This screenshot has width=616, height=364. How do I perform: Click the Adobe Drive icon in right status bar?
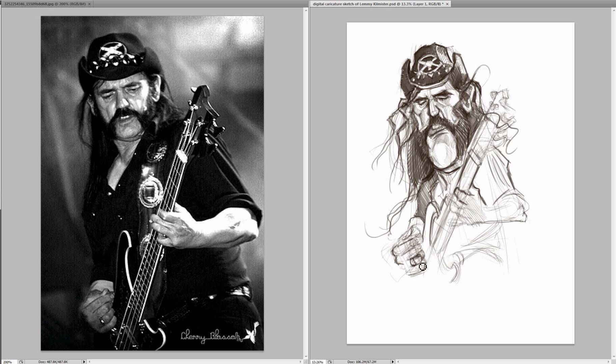pyautogui.click(x=330, y=361)
